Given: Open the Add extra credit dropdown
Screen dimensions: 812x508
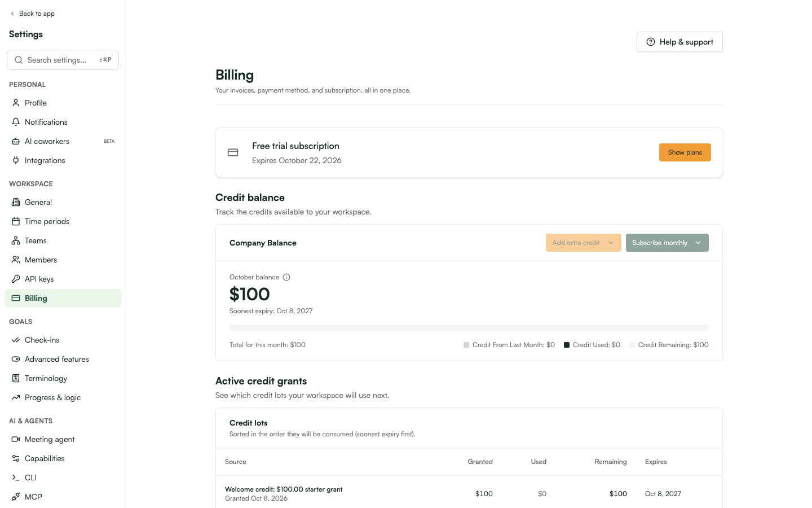Looking at the screenshot, I should click(583, 243).
